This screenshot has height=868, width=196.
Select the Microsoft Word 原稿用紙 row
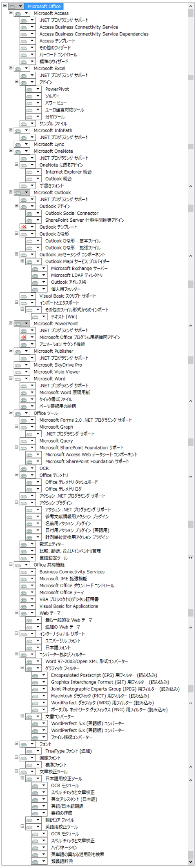click(65, 393)
